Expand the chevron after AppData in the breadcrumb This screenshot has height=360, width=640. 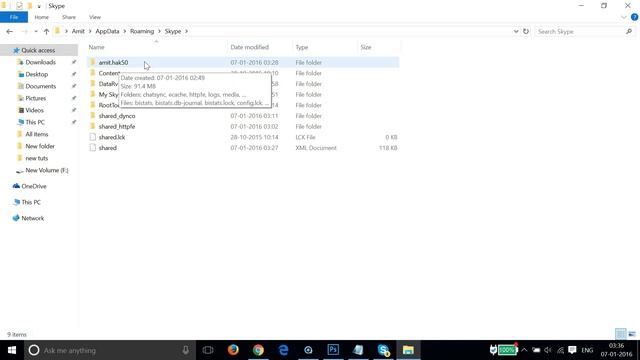click(x=125, y=31)
